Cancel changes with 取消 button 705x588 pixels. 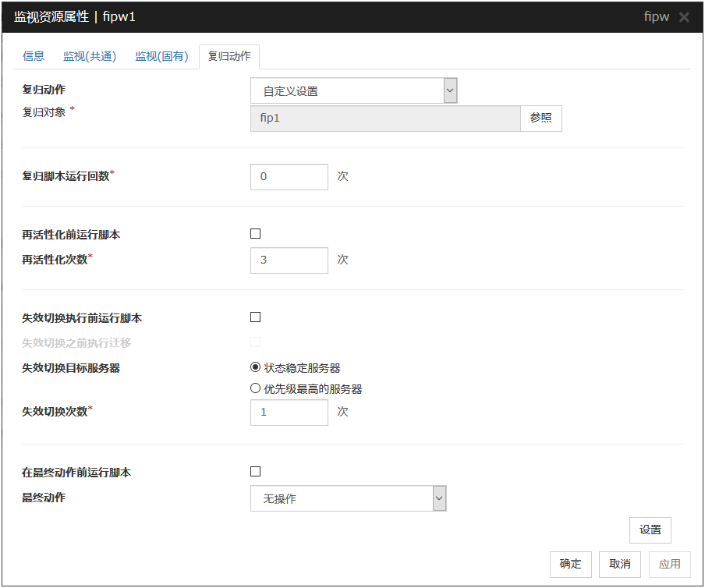point(620,564)
